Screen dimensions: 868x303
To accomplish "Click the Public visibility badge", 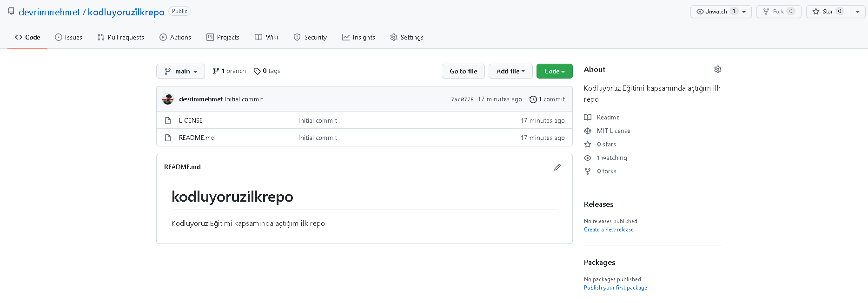I will (x=179, y=11).
